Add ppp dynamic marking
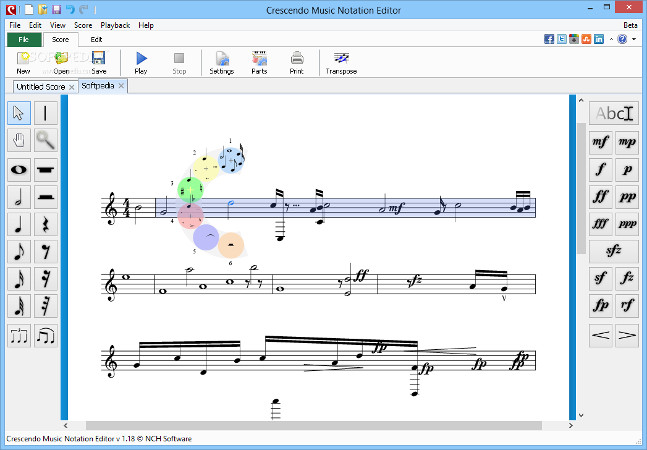The height and width of the screenshot is (450, 647). (627, 224)
